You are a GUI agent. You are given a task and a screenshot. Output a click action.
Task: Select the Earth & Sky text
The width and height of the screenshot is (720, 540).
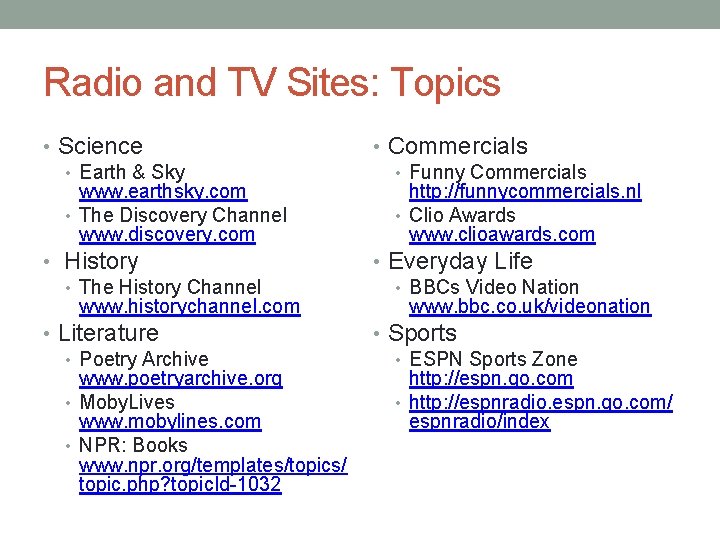click(132, 172)
